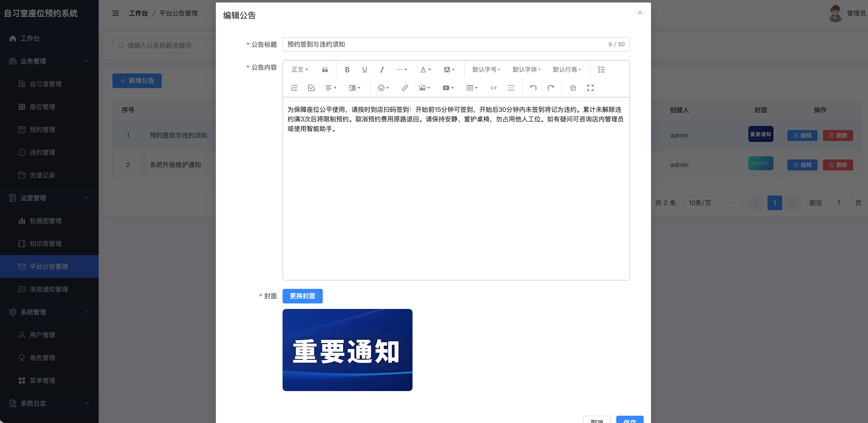Open 预约管理 menu item
The width and height of the screenshot is (868, 423).
point(49,130)
